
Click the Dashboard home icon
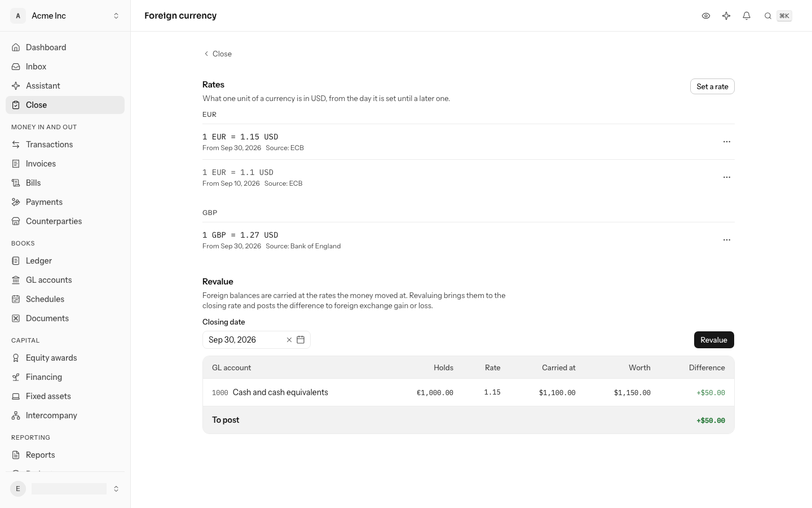coord(16,47)
